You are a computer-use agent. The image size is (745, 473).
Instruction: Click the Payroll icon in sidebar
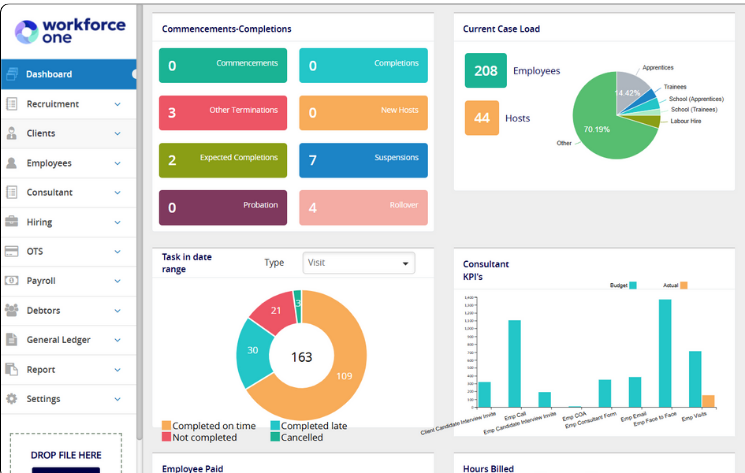coord(12,281)
